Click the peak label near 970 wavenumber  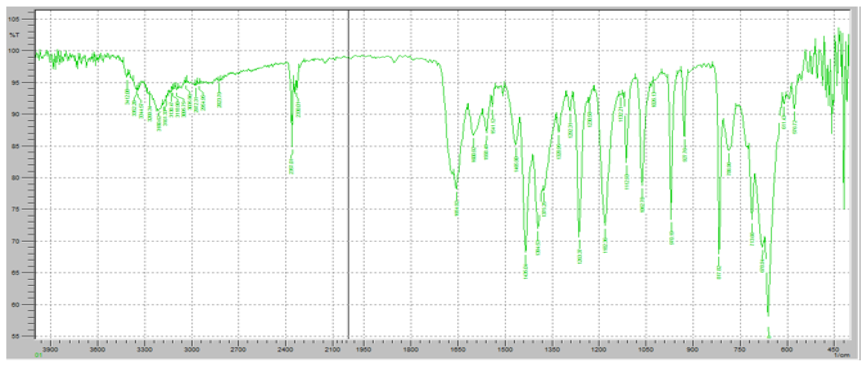pyautogui.click(x=672, y=237)
